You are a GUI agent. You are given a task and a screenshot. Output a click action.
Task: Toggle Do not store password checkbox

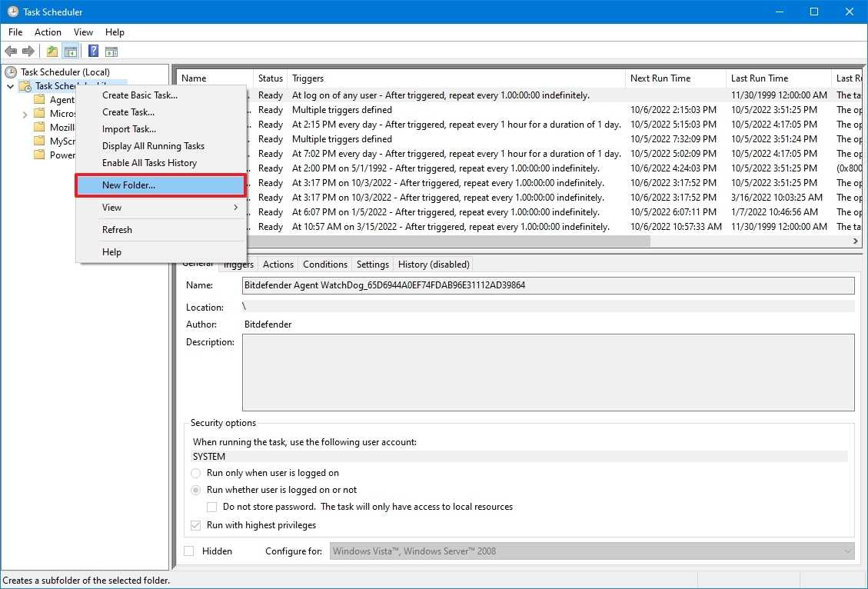point(212,507)
